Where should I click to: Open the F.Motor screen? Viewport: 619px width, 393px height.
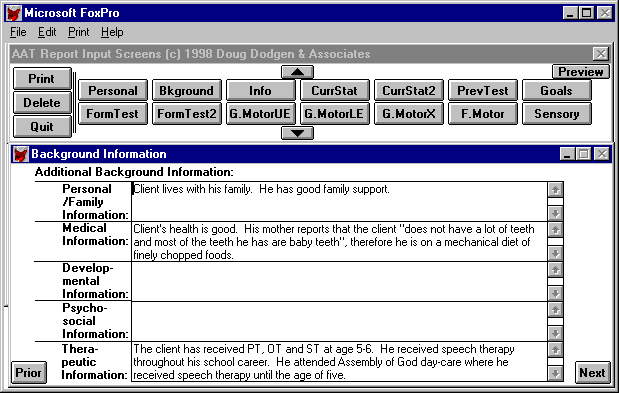tap(483, 114)
